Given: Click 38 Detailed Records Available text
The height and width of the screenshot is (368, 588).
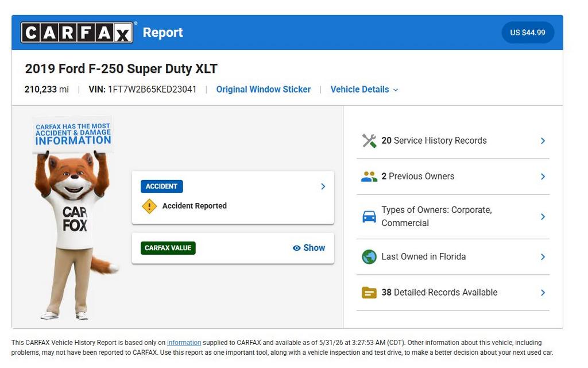Looking at the screenshot, I should point(439,292).
